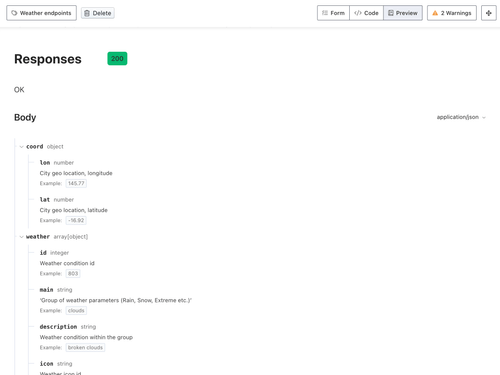Click the main property name
Screen dimensions: 500x375
pos(46,290)
